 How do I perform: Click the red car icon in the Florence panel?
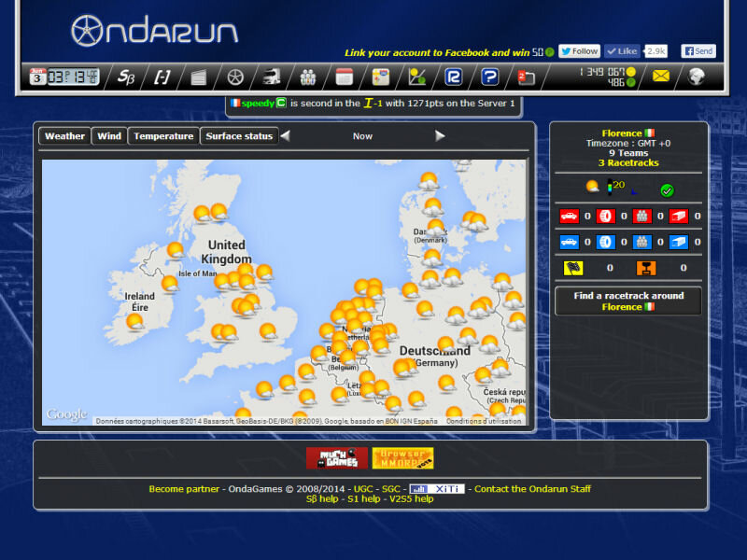[569, 216]
